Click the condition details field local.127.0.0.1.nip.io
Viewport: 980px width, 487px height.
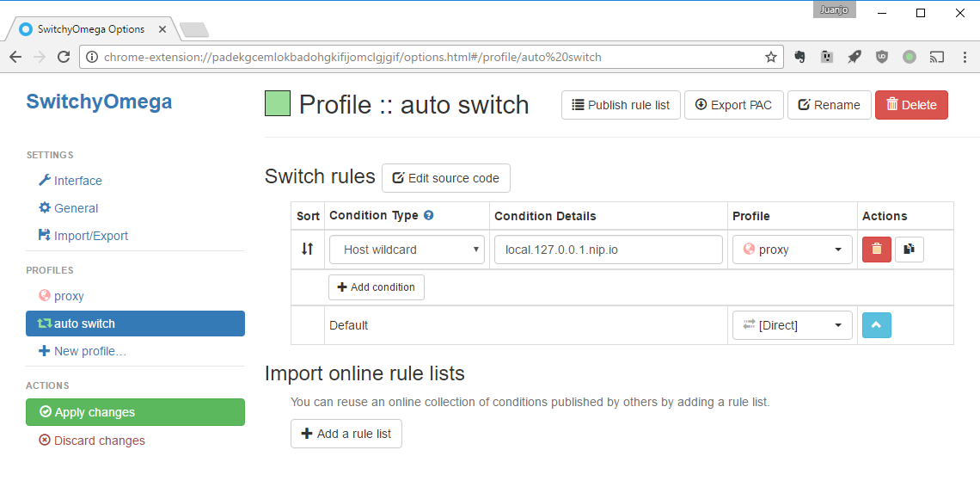[608, 250]
